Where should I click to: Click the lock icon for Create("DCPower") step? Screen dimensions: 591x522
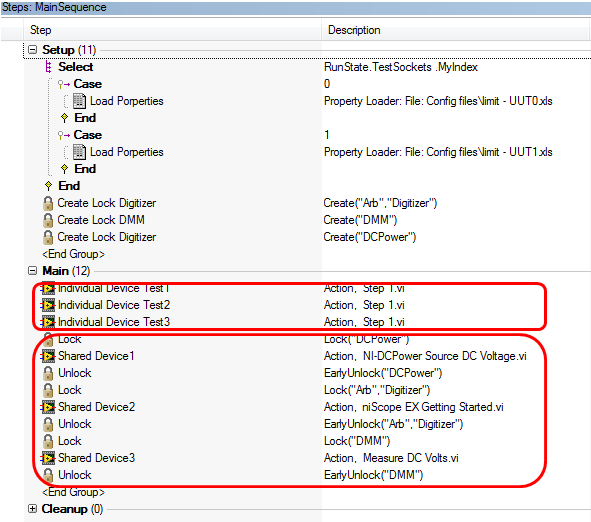click(x=48, y=237)
